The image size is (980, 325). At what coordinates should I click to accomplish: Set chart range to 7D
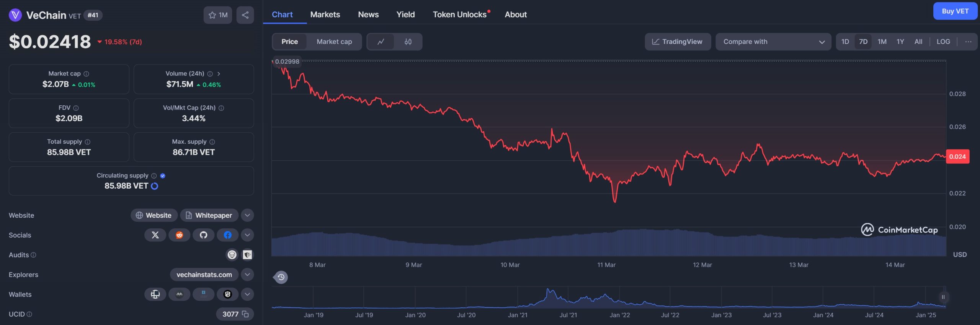click(863, 42)
